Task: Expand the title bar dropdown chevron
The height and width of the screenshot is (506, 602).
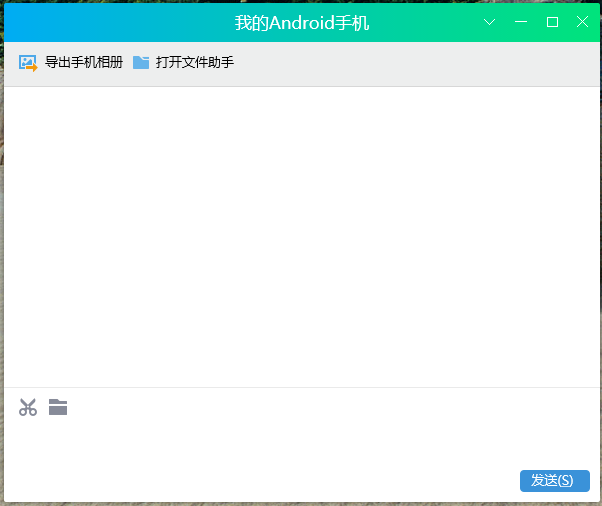Action: coord(489,22)
